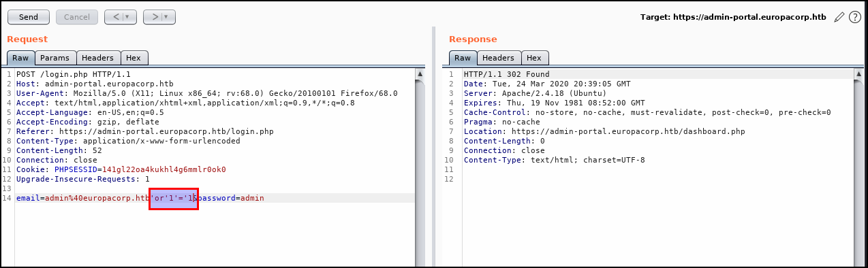The width and height of the screenshot is (868, 268).
Task: Click the response 'Connection: close' line
Action: coord(504,150)
